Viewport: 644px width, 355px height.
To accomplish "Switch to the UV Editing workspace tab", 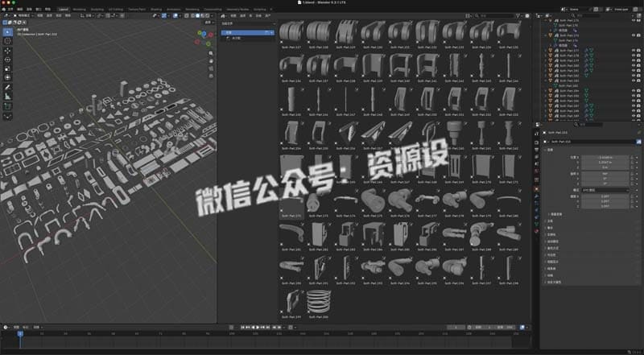I will pyautogui.click(x=116, y=9).
